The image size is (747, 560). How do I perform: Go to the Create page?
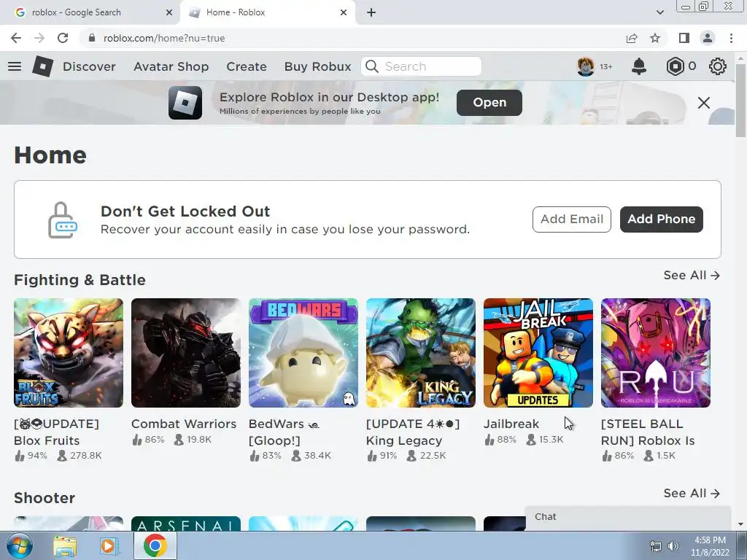coord(247,66)
